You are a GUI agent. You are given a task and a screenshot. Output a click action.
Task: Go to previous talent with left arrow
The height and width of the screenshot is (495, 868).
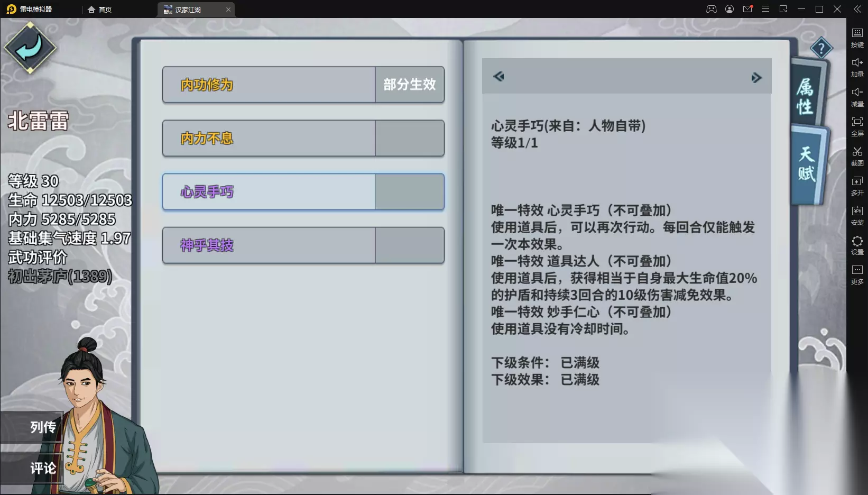498,77
